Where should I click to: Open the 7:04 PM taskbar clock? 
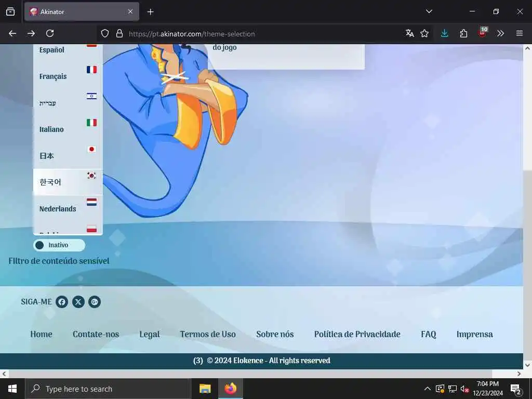(488, 389)
